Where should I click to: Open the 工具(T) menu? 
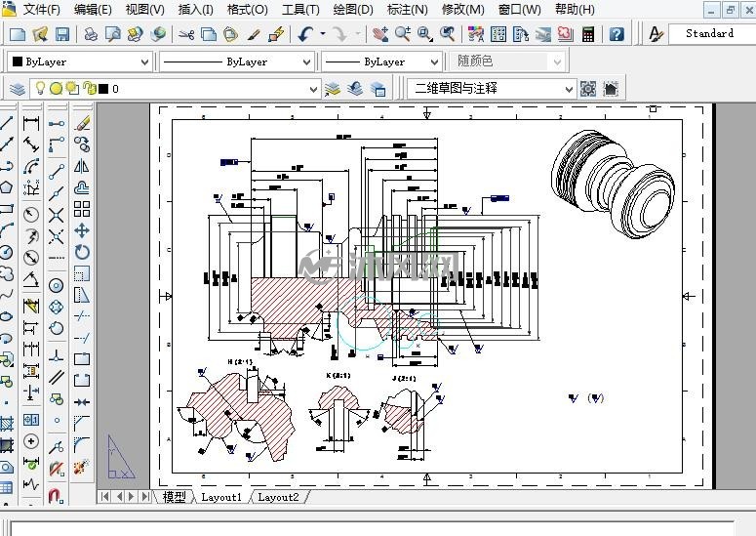(300, 9)
